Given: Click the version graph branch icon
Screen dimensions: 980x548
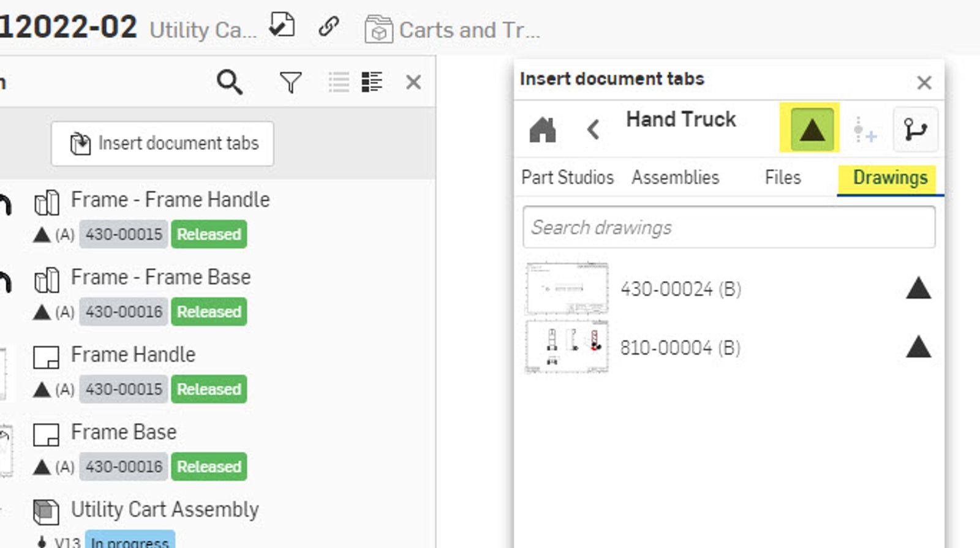Looking at the screenshot, I should [915, 129].
